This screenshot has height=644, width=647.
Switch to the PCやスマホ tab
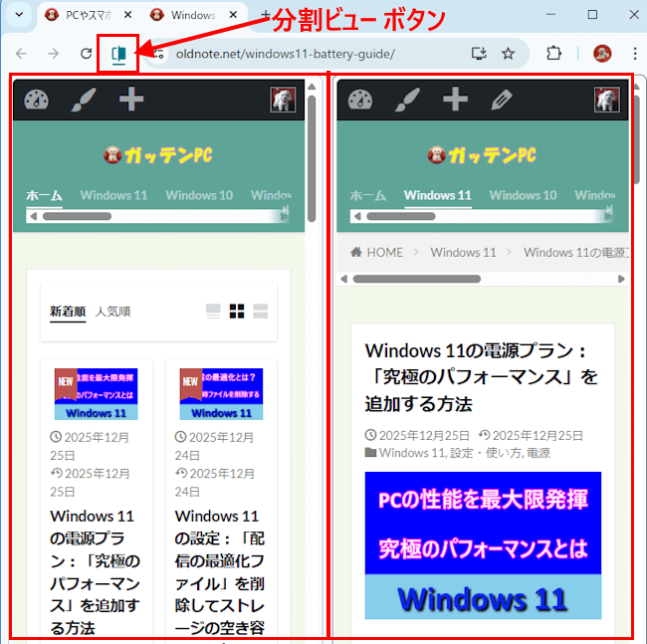coord(89,15)
